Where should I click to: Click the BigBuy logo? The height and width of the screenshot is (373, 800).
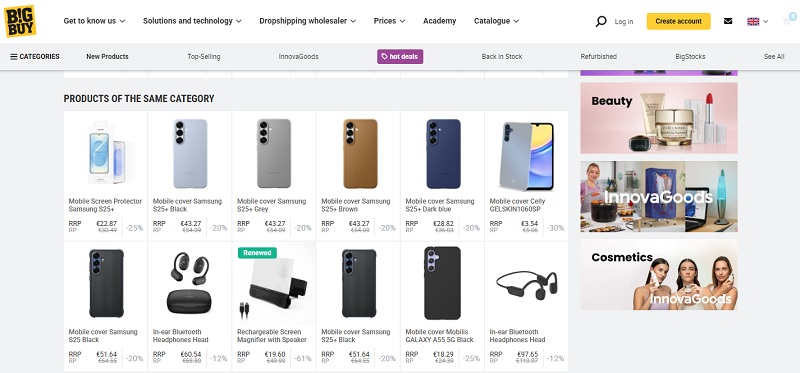(20, 21)
